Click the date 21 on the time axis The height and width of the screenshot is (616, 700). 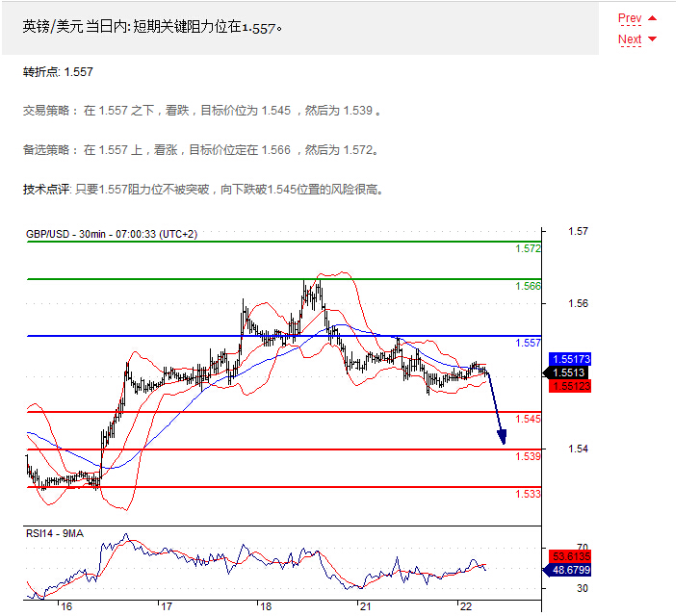366,606
